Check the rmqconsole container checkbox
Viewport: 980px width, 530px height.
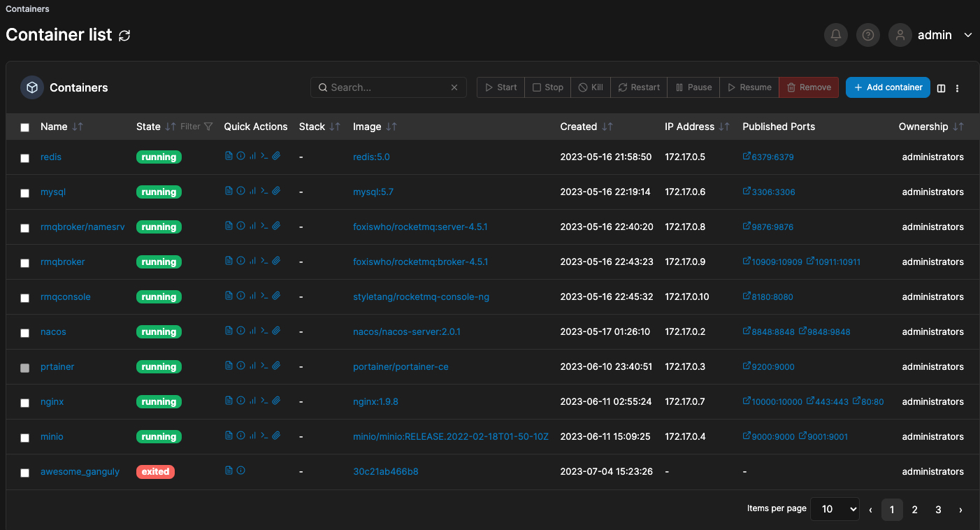point(25,298)
